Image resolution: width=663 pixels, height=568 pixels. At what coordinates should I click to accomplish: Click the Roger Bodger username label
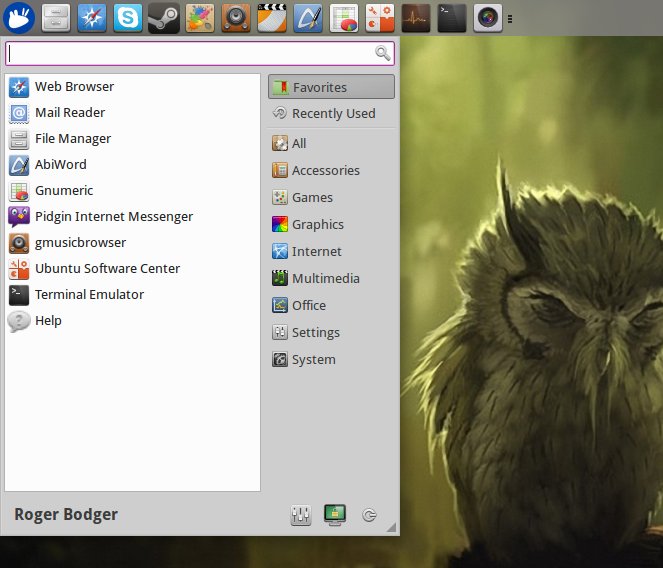tap(66, 515)
